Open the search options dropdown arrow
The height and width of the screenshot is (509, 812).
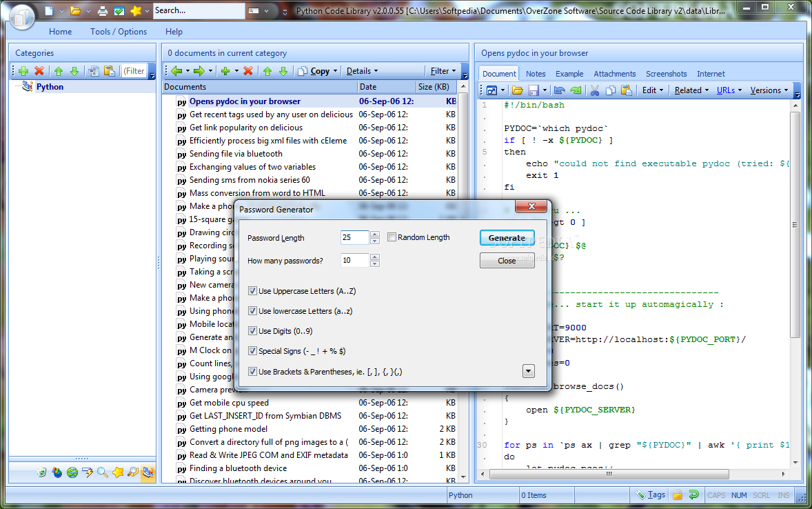pos(266,11)
